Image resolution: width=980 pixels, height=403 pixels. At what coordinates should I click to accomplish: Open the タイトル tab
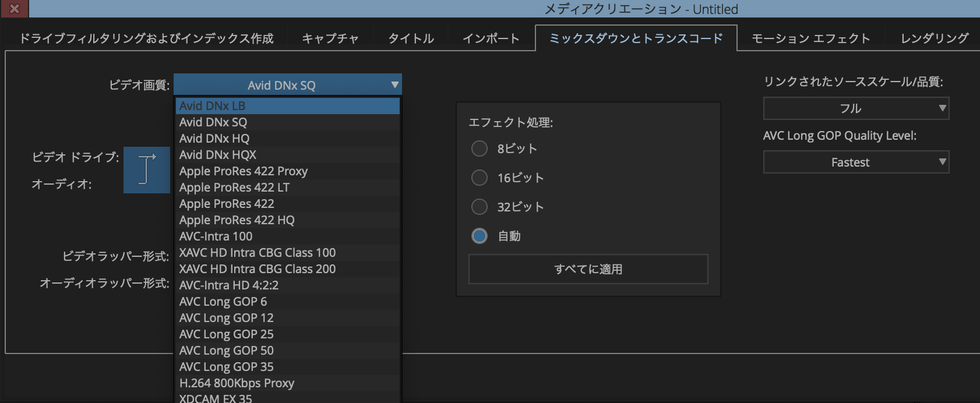pyautogui.click(x=411, y=38)
